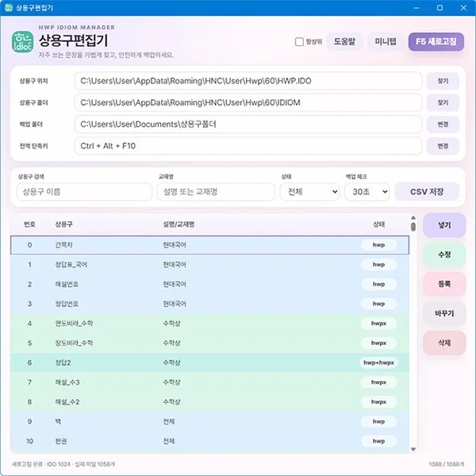Click the 상태 column header in table
Viewport: 476px width, 476px height.
(378, 225)
